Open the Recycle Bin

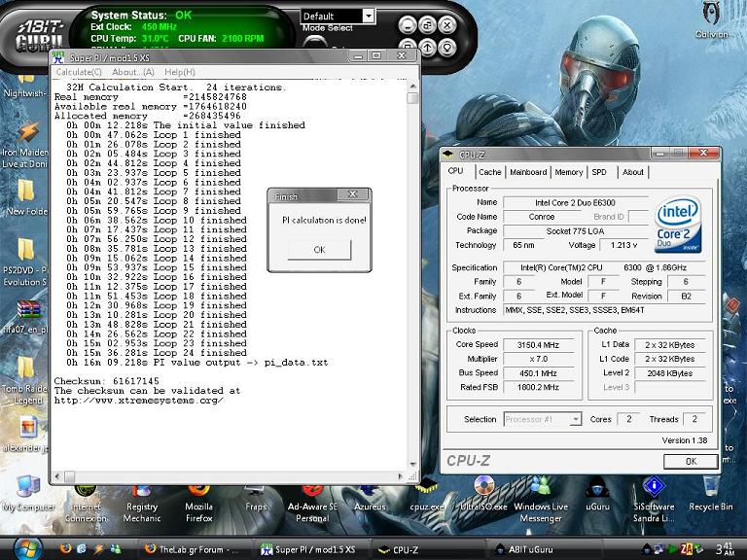click(711, 494)
